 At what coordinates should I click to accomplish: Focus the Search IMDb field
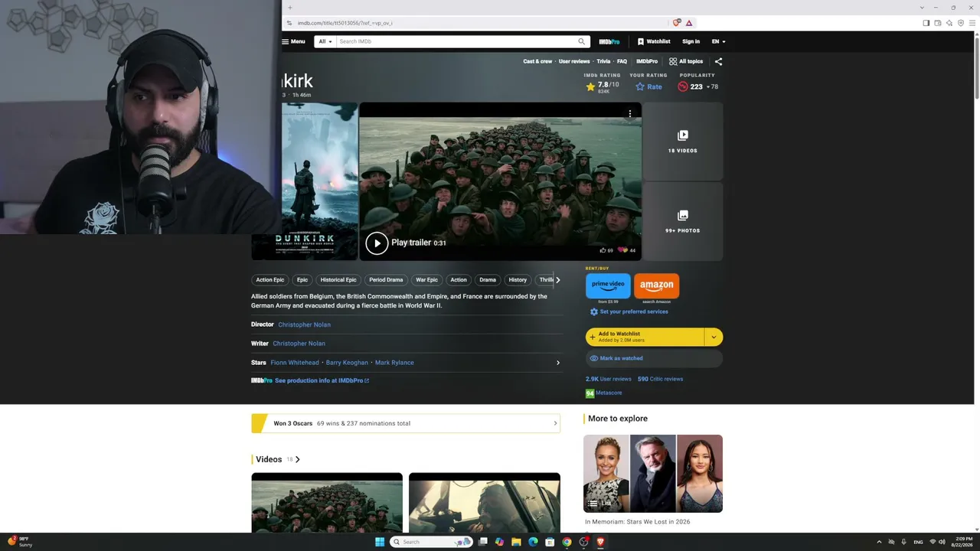(x=456, y=41)
